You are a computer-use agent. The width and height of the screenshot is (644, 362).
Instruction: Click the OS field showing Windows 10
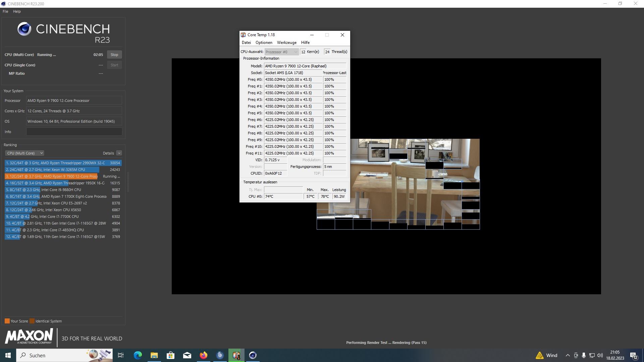point(74,121)
